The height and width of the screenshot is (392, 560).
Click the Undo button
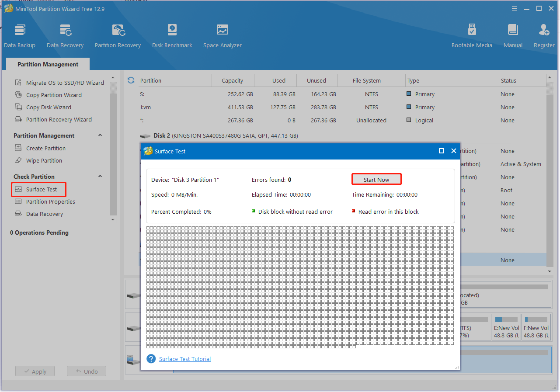(x=87, y=371)
